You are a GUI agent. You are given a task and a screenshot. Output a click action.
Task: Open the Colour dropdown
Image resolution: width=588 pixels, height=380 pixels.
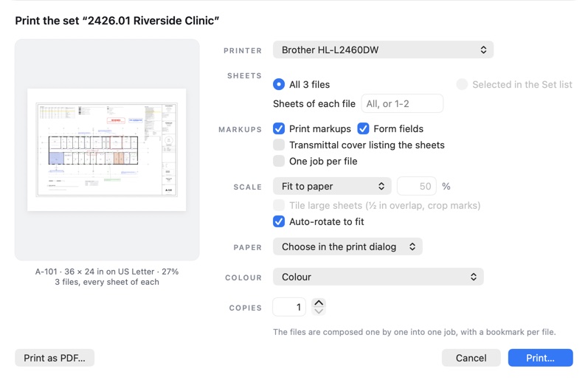[x=378, y=277]
